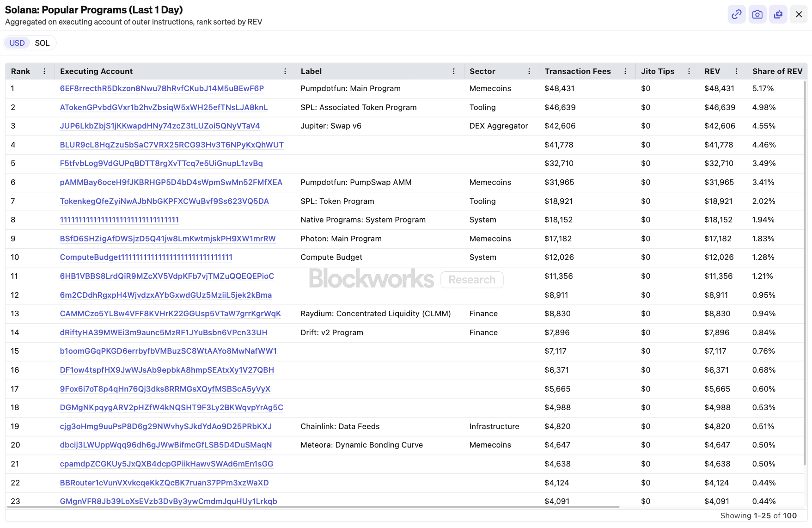
Task: Click the horizontal scrollbar under the table
Action: (313, 507)
